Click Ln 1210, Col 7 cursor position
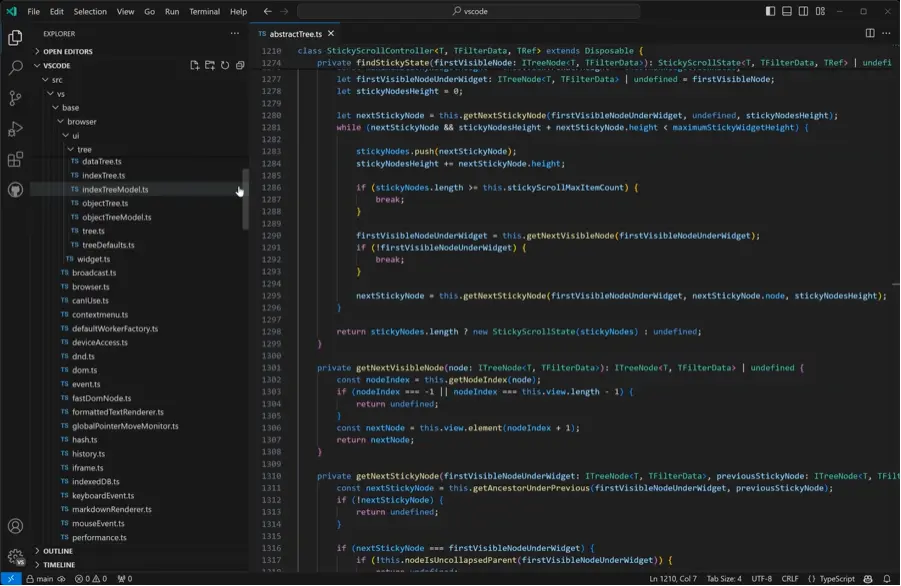901x586 pixels. click(672, 579)
